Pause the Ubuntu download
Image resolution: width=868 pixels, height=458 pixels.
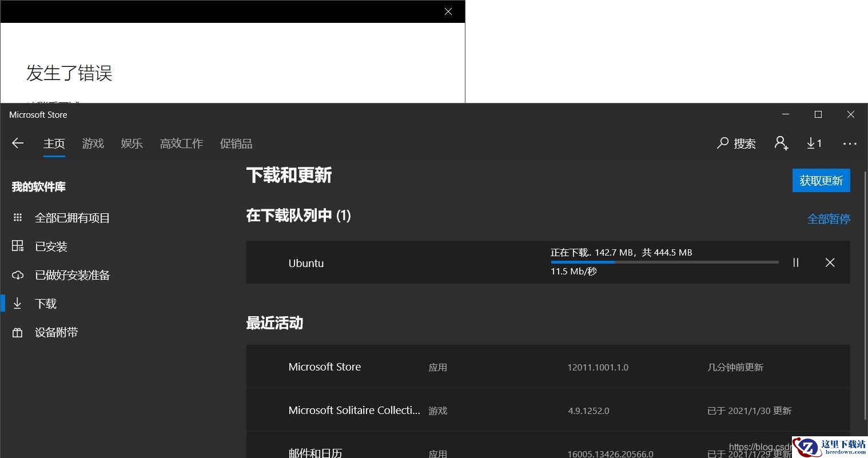[x=795, y=262]
